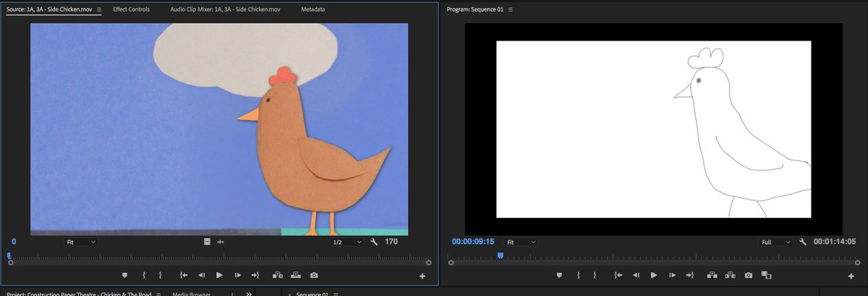Click the Program monitor chicken sketch frame
The width and height of the screenshot is (868, 296).
pos(653,129)
